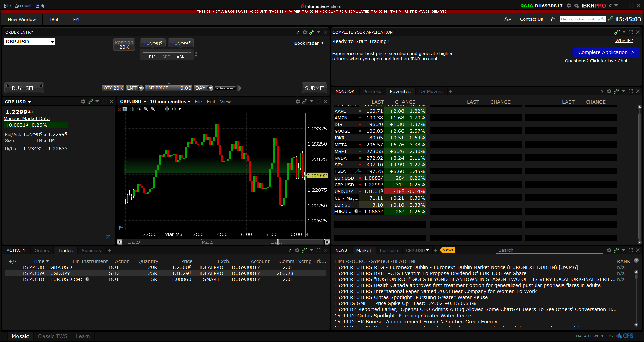Expand chart toolbar more-tools arrow

pyautogui.click(x=180, y=109)
